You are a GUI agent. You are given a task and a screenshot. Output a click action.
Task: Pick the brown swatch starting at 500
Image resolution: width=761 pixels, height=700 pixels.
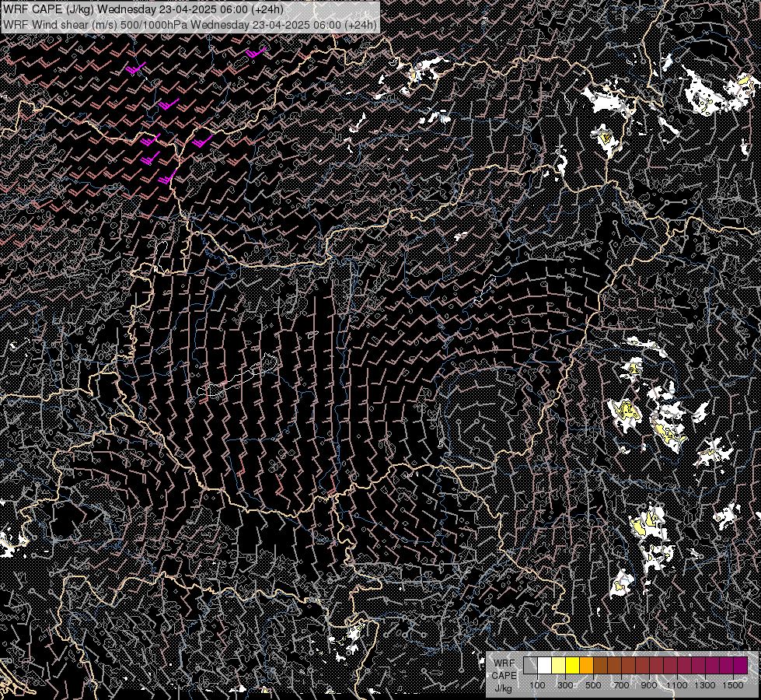[600, 666]
